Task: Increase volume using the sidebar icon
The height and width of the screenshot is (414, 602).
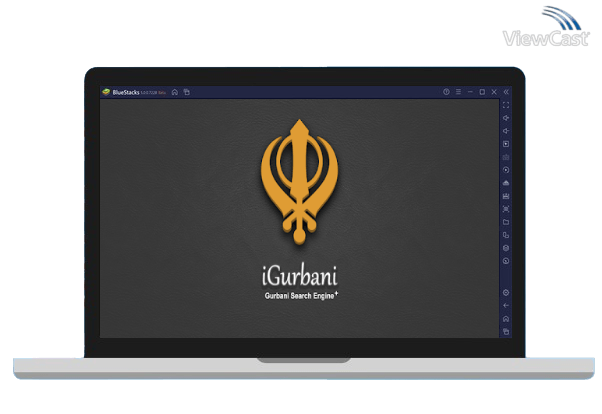Action: coord(506,118)
